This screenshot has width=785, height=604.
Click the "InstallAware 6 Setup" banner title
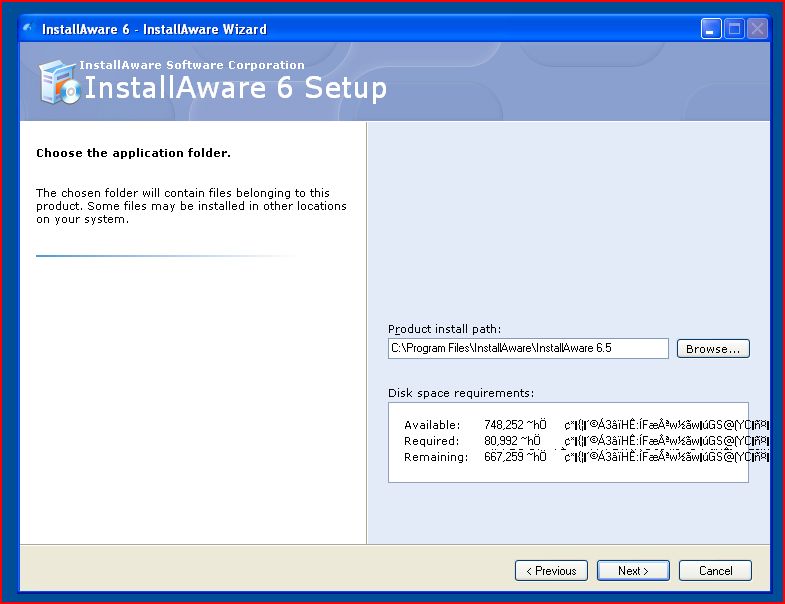(236, 88)
